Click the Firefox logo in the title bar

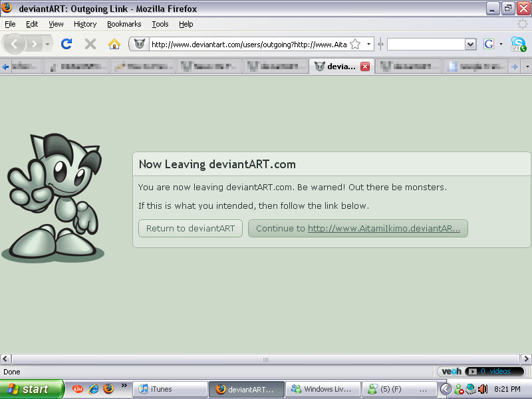pos(7,8)
